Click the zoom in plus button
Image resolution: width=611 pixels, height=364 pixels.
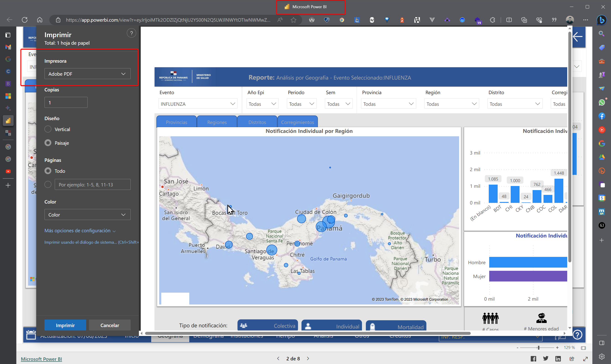[x=557, y=348]
